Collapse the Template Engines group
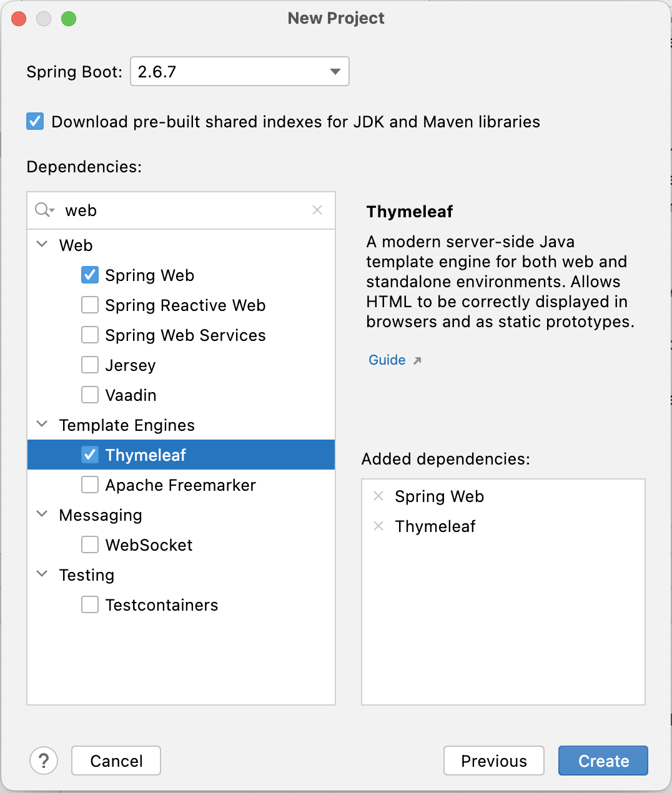 42,424
